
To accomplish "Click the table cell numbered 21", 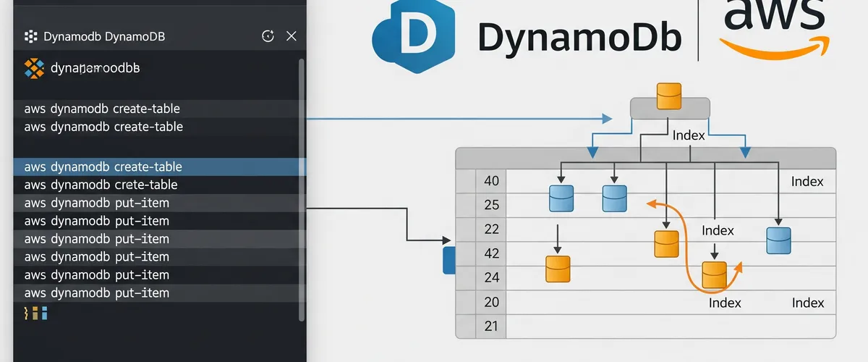I will pyautogui.click(x=492, y=326).
